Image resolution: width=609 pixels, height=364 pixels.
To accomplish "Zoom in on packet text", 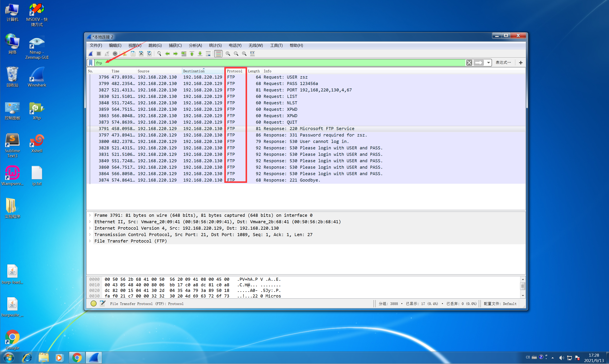I will tap(228, 54).
